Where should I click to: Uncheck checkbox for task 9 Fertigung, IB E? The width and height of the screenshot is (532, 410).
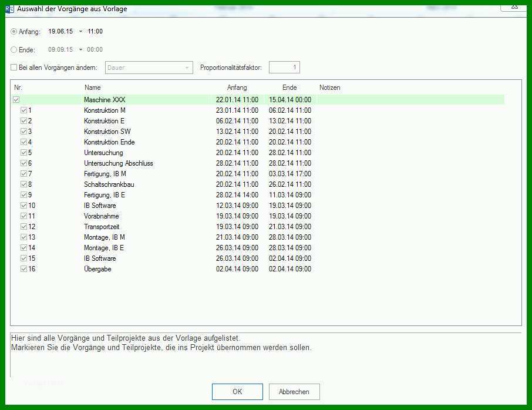click(x=23, y=195)
